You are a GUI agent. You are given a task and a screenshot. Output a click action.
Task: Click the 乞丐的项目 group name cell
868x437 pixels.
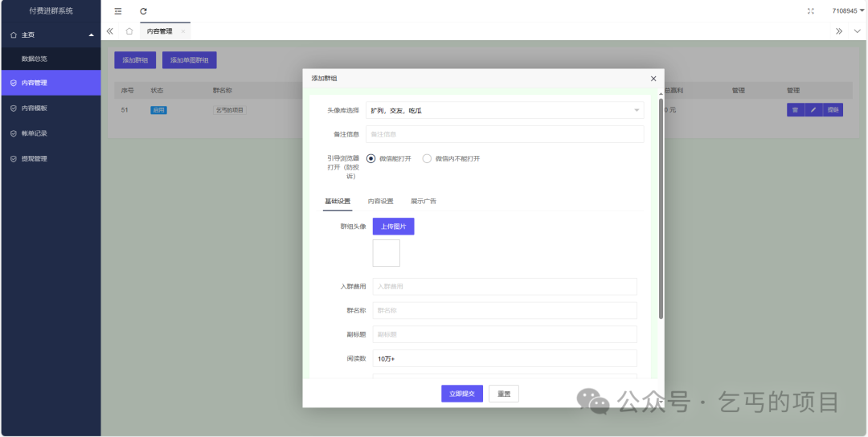[230, 110]
